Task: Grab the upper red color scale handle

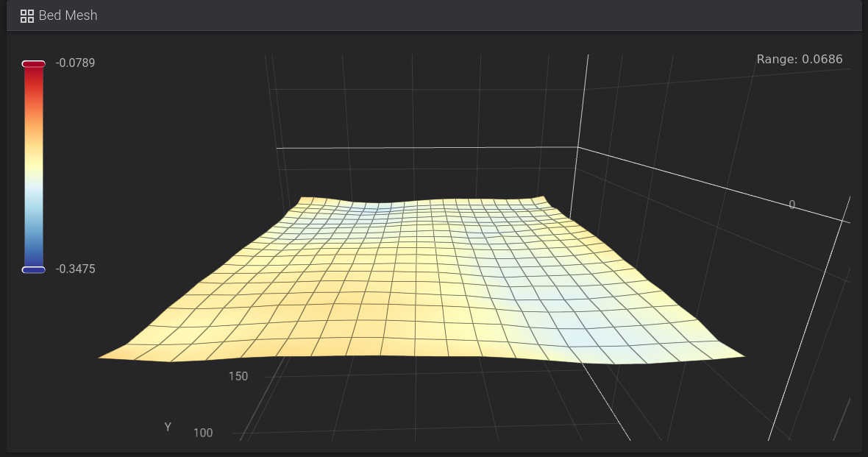Action: [x=34, y=64]
